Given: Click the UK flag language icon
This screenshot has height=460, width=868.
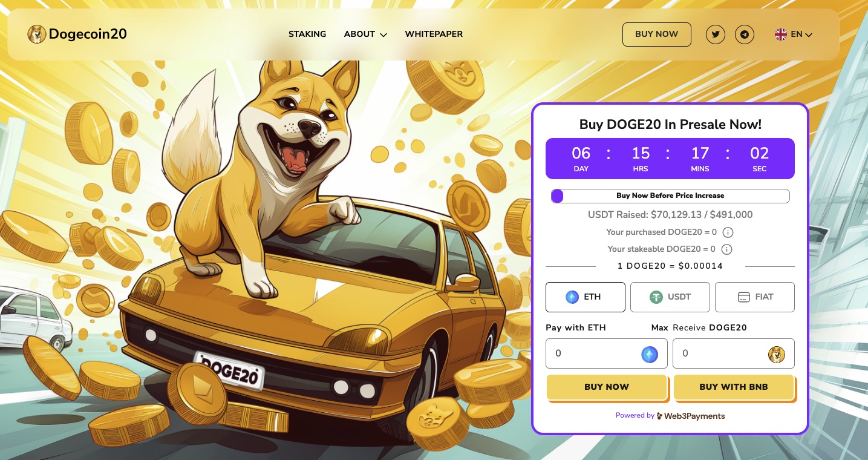Looking at the screenshot, I should (781, 34).
